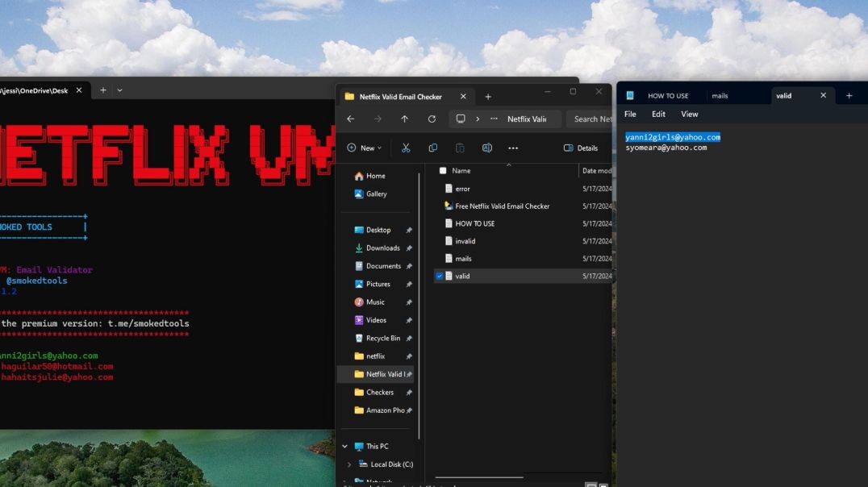Open the Pictures quick access folder
868x487 pixels.
(378, 284)
